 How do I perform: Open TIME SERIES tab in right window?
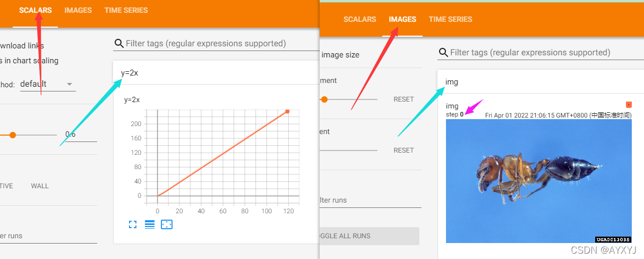pos(450,19)
